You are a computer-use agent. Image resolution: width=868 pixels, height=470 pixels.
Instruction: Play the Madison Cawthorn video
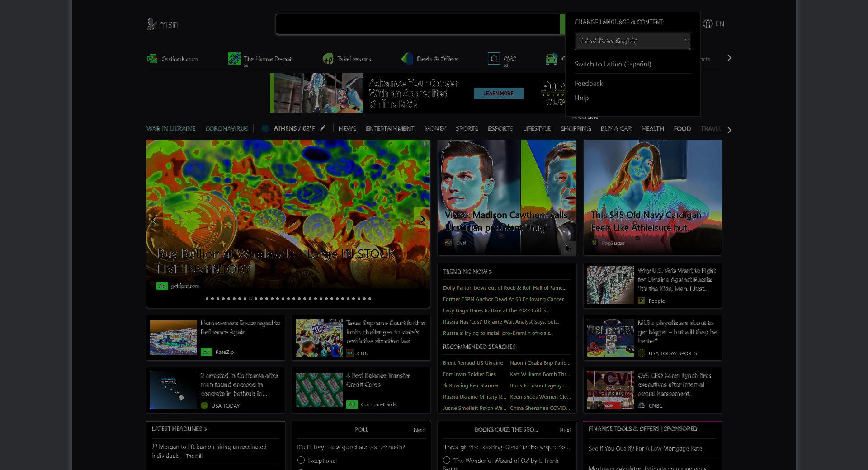(568, 249)
